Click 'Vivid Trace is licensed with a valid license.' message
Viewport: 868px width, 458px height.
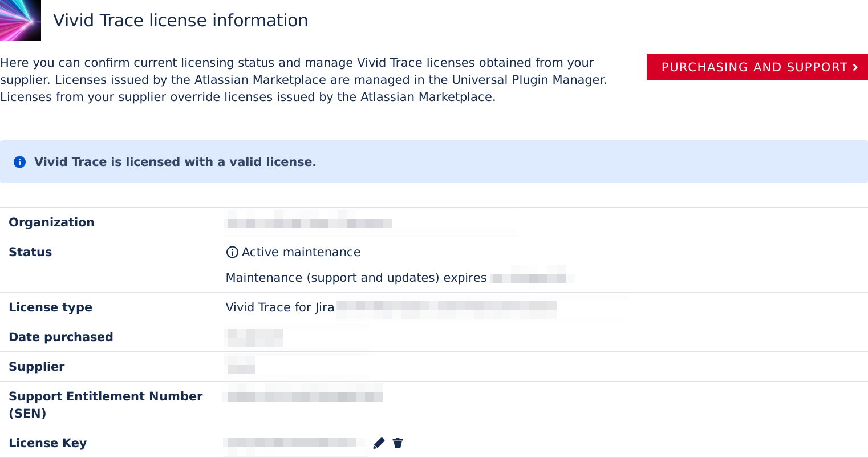[x=175, y=162]
